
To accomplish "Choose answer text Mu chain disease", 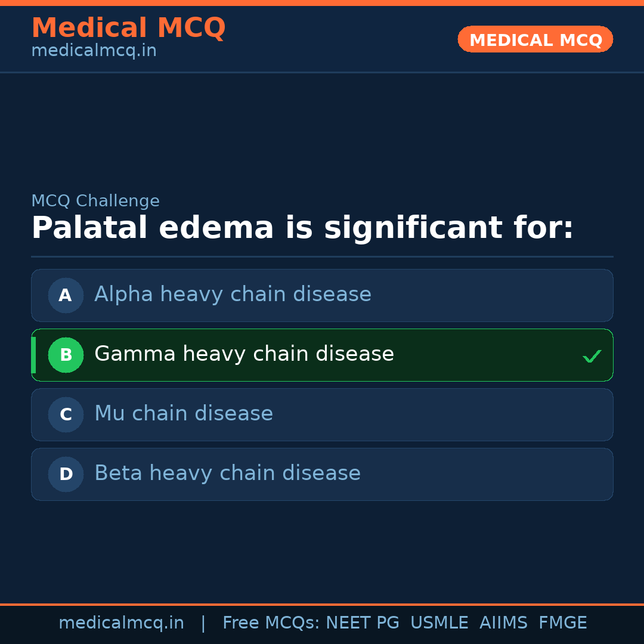I will [184, 414].
